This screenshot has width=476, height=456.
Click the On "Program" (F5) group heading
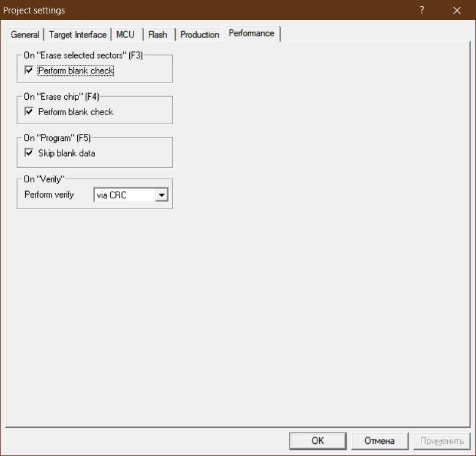coord(56,138)
